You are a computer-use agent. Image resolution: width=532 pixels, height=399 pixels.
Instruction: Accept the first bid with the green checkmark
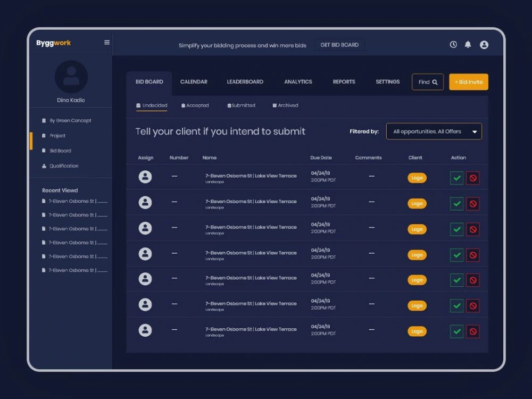click(456, 178)
